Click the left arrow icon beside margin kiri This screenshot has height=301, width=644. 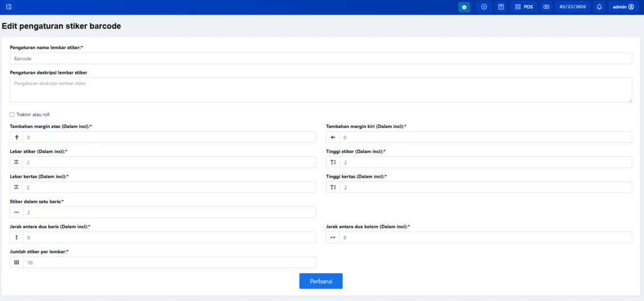click(333, 137)
